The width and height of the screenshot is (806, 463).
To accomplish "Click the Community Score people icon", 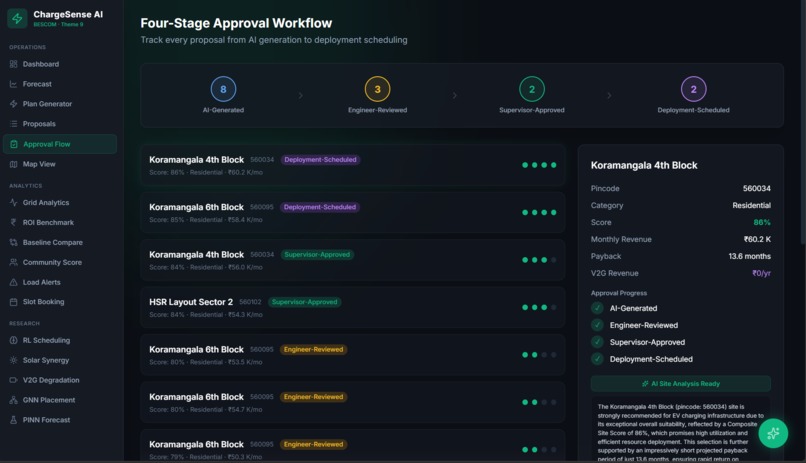I will pyautogui.click(x=13, y=262).
